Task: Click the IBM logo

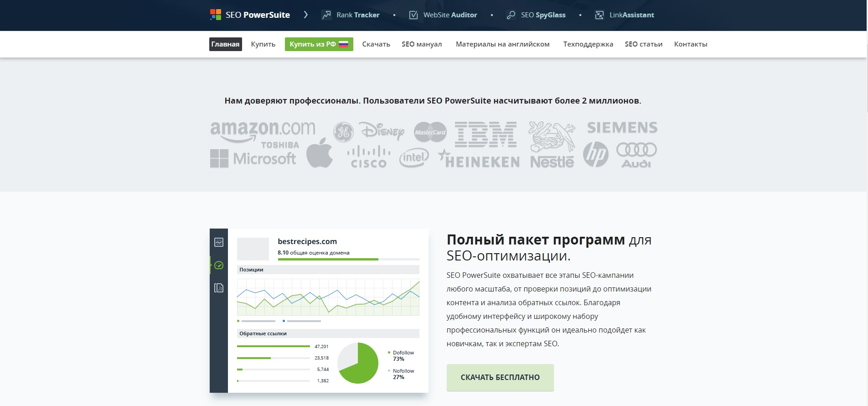Action: [x=486, y=134]
